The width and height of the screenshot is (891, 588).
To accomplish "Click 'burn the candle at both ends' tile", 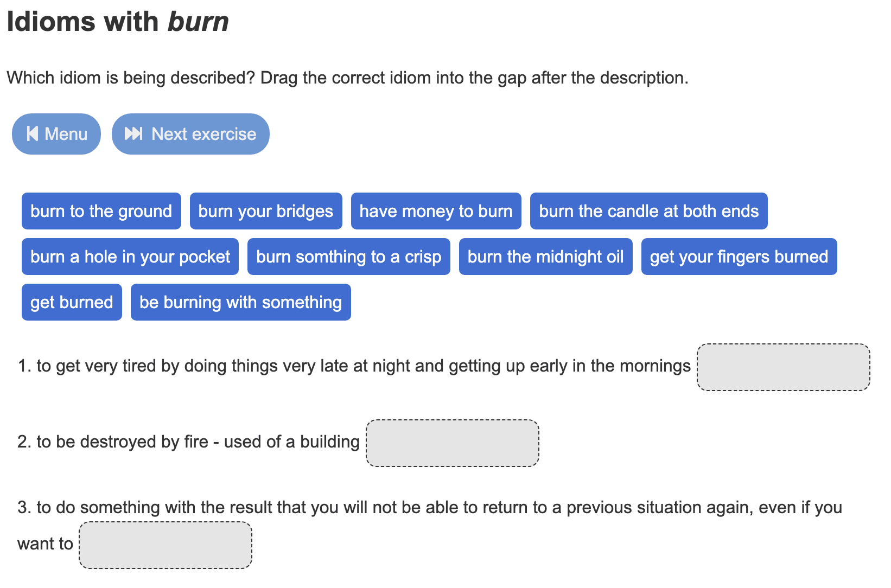I will click(648, 211).
